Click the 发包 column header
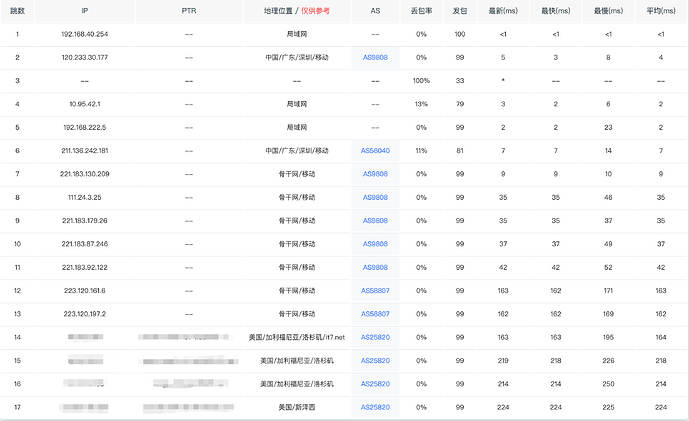The width and height of the screenshot is (689, 421). point(460,11)
